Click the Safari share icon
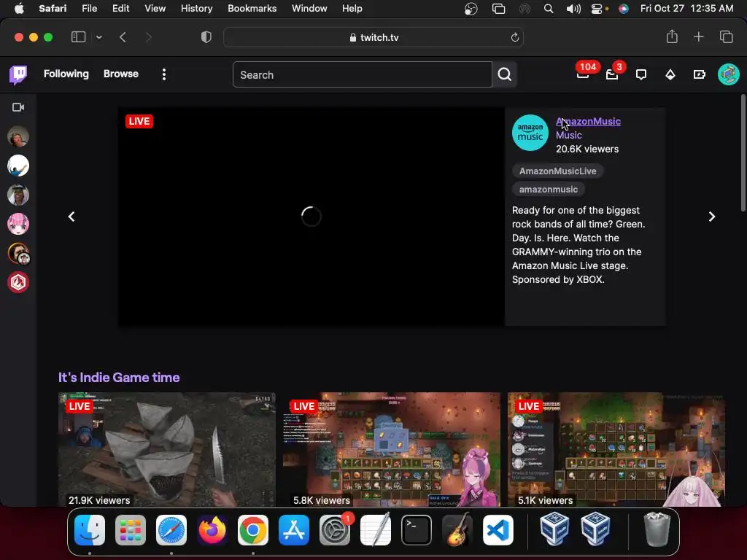This screenshot has height=560, width=747. coord(672,36)
